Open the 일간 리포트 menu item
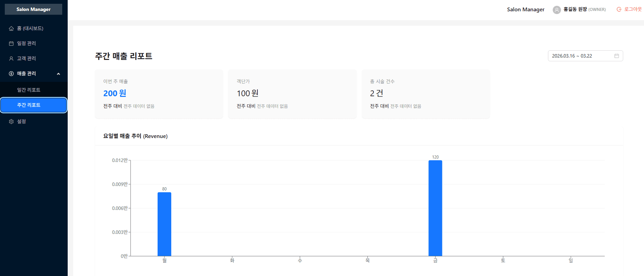Image resolution: width=644 pixels, height=276 pixels. pyautogui.click(x=29, y=90)
